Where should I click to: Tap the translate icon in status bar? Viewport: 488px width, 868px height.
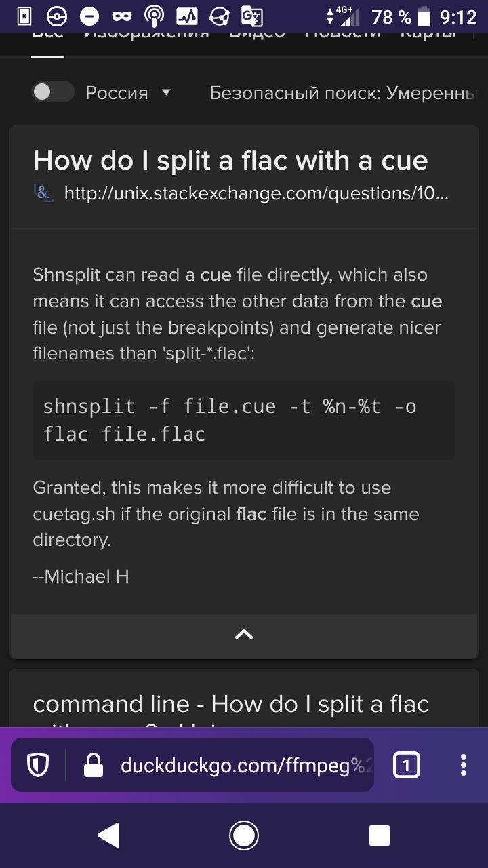click(x=252, y=16)
